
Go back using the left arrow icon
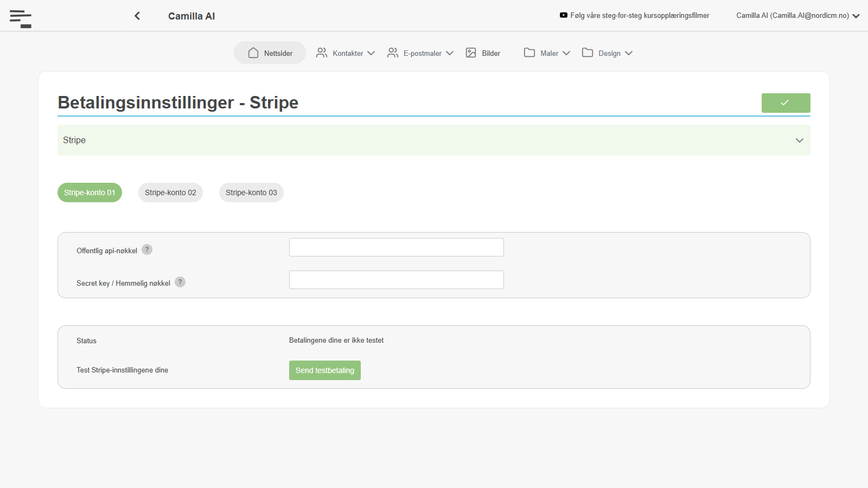137,16
